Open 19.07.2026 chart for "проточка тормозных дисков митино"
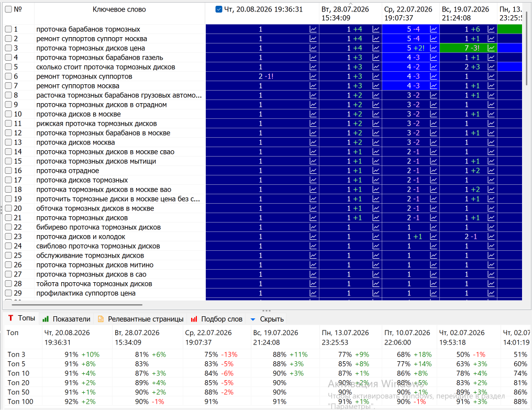 click(x=491, y=265)
